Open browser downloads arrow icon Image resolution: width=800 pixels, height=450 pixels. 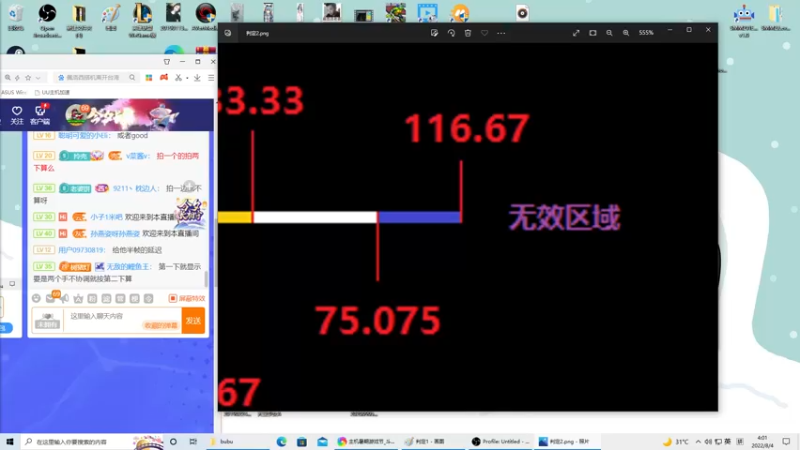click(197, 78)
